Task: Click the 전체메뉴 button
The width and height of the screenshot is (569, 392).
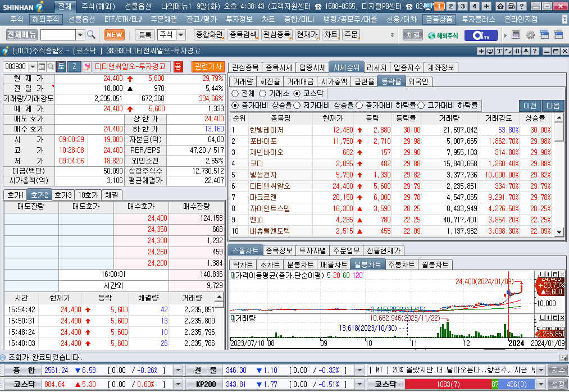Action: point(22,35)
